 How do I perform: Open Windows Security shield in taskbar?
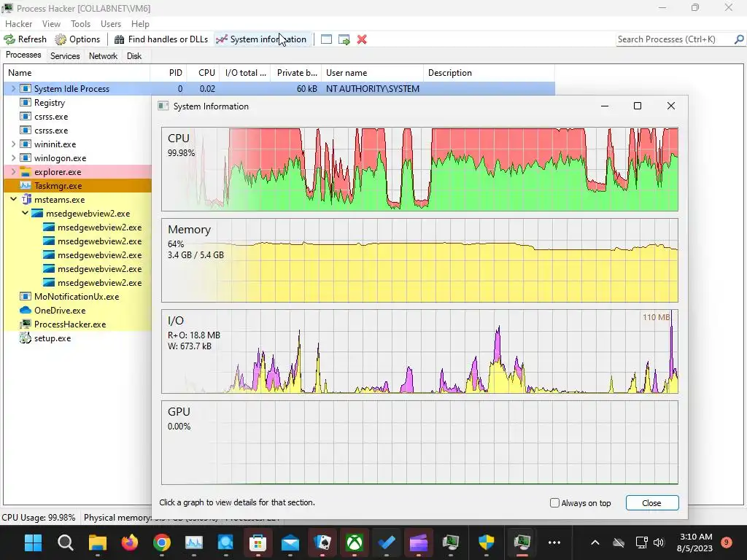pos(487,542)
